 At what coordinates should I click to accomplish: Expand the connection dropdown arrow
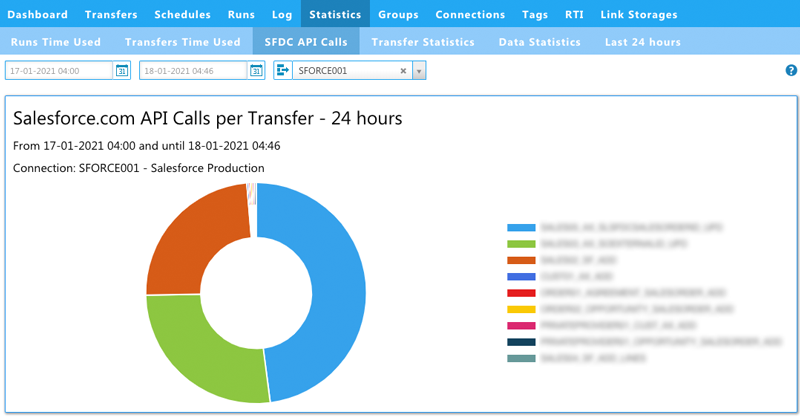[x=419, y=70]
